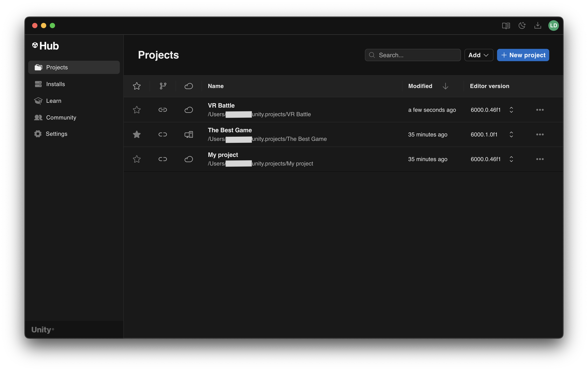Open more options for My project

pyautogui.click(x=540, y=159)
